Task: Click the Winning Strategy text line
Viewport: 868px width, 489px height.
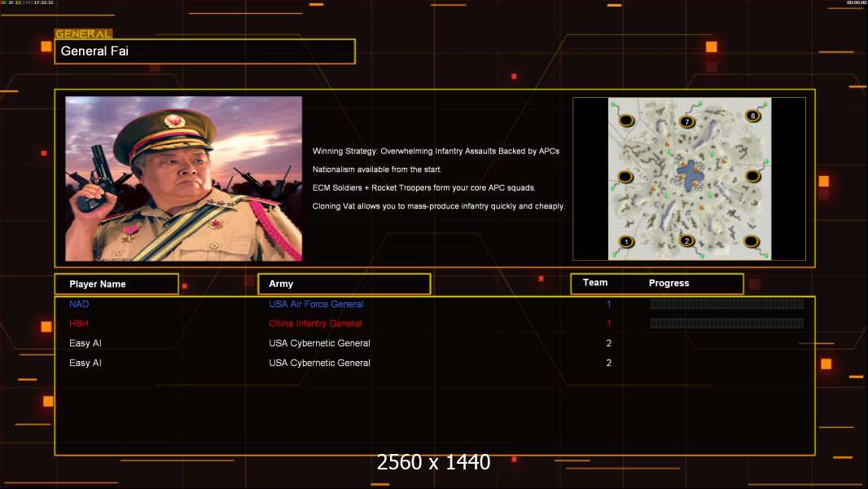Action: click(x=436, y=152)
